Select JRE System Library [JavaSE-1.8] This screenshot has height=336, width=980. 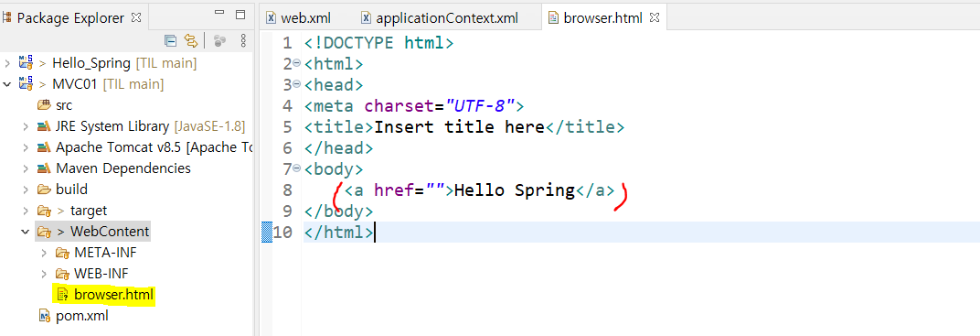coord(150,126)
